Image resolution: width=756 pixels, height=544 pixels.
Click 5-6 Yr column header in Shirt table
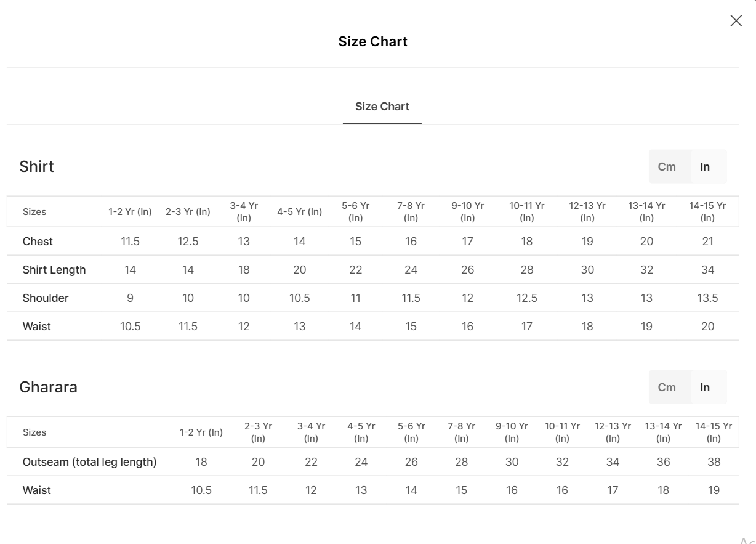point(355,211)
